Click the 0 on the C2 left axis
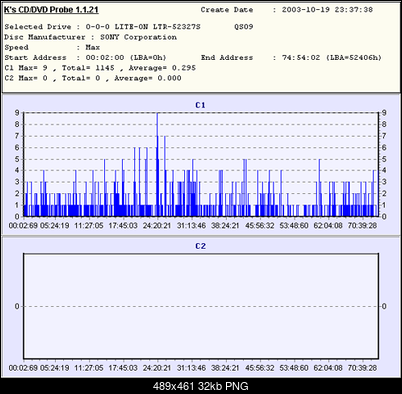 (x=17, y=306)
